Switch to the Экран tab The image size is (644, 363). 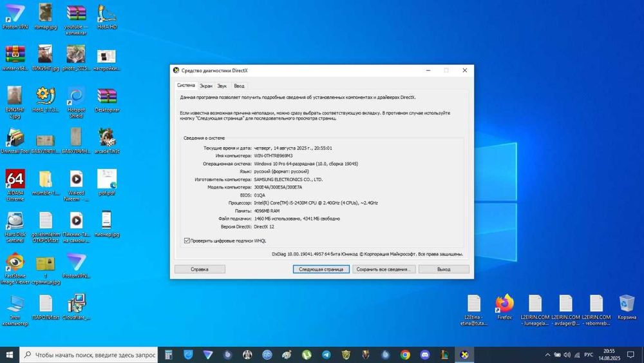tap(206, 86)
